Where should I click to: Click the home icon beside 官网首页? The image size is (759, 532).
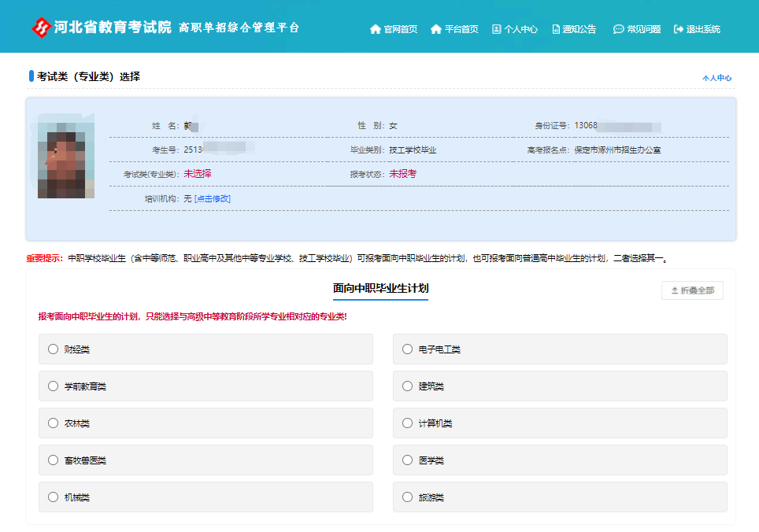[375, 29]
